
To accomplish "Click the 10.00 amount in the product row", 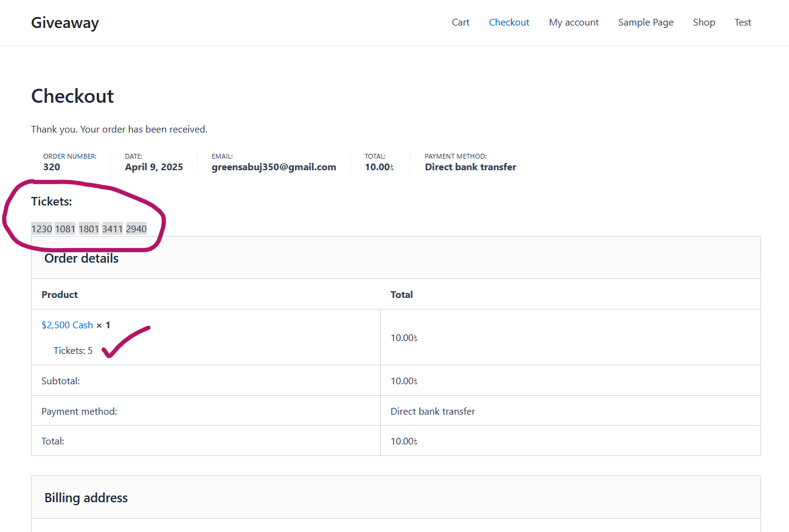I will click(x=404, y=338).
